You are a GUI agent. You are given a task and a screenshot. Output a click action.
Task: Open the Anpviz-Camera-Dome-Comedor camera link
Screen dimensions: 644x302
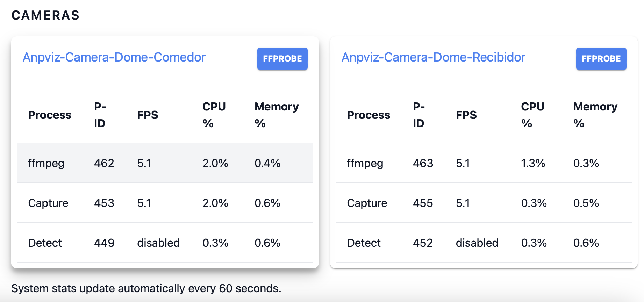[114, 57]
